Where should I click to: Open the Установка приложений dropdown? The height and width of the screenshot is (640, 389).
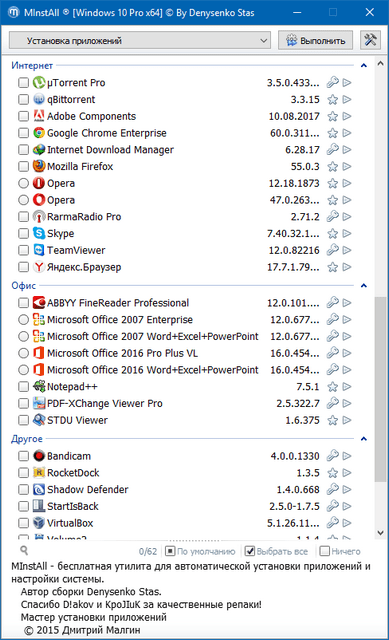point(140,40)
